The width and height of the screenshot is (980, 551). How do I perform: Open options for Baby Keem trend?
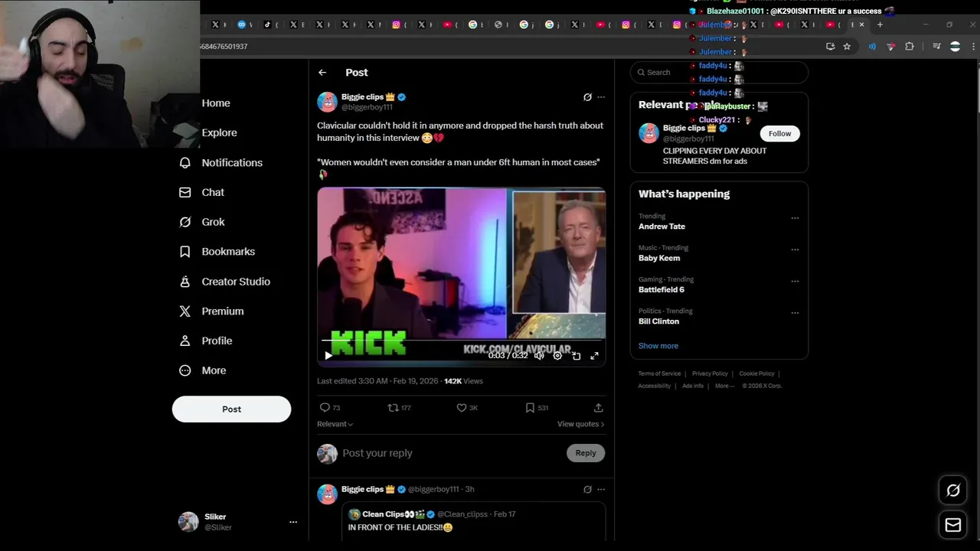(795, 249)
